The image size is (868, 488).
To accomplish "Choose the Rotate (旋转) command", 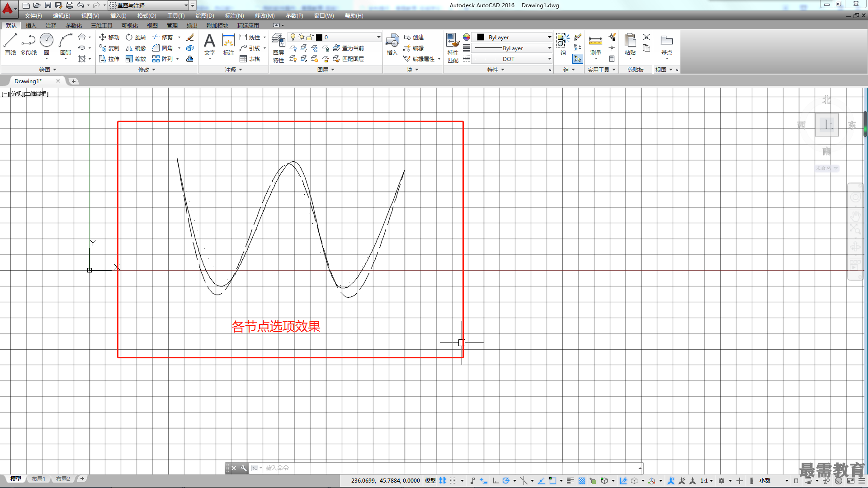I will tap(136, 37).
